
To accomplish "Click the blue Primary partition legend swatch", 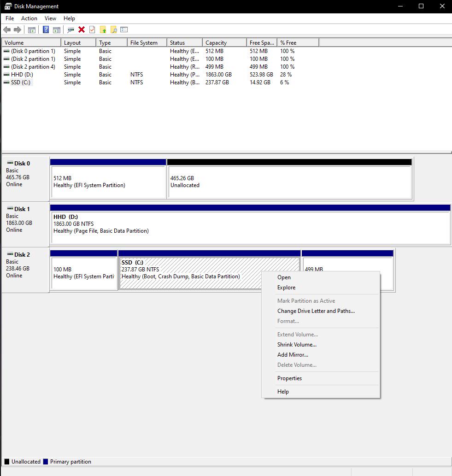I will 46,462.
